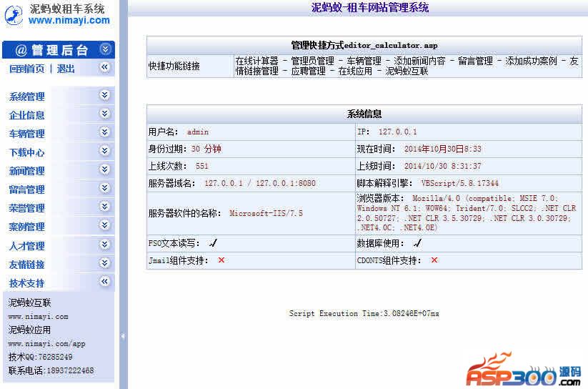Open the 泥蚂蚁互联 quick link in shortcuts
Viewport: 588px width, 389px height.
point(407,71)
